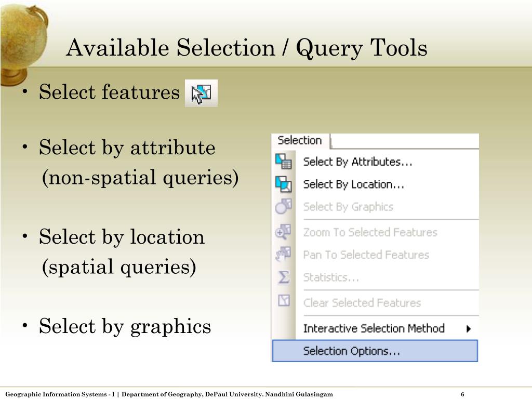
Task: Click the Select Features tool icon
Action: (201, 94)
